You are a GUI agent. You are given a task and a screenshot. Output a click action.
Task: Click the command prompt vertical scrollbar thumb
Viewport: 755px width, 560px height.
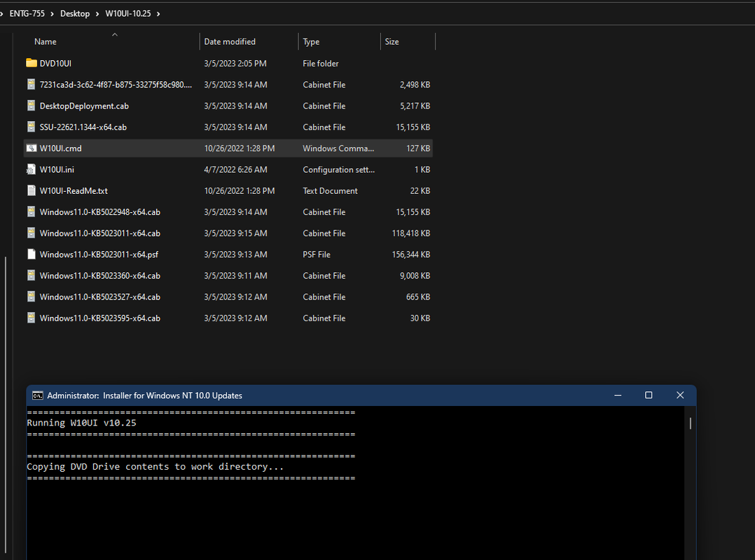coord(691,423)
